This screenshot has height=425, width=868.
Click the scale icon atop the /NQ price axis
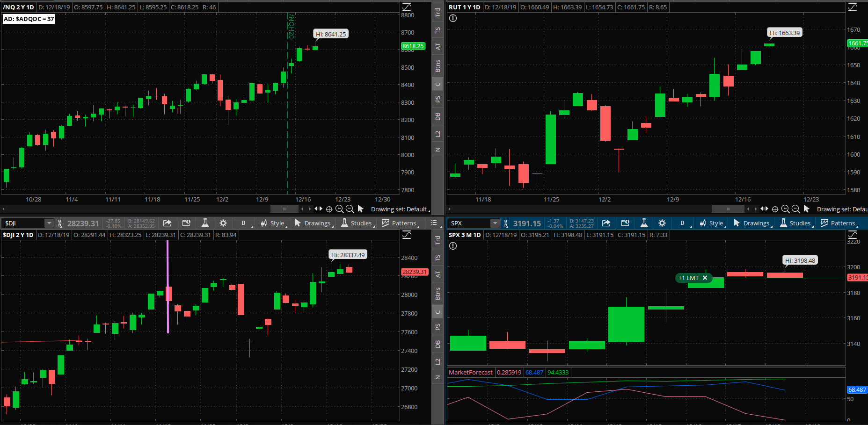(407, 7)
